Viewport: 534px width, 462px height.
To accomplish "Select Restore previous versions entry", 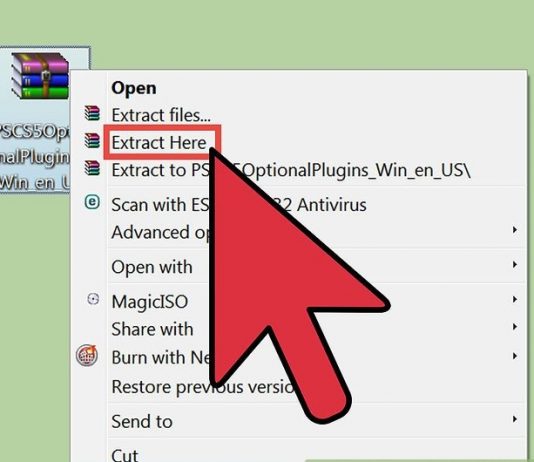I will pos(204,387).
